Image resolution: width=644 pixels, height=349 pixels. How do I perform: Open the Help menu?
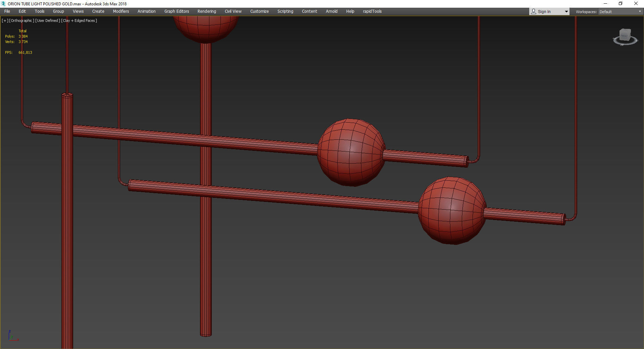(x=350, y=11)
